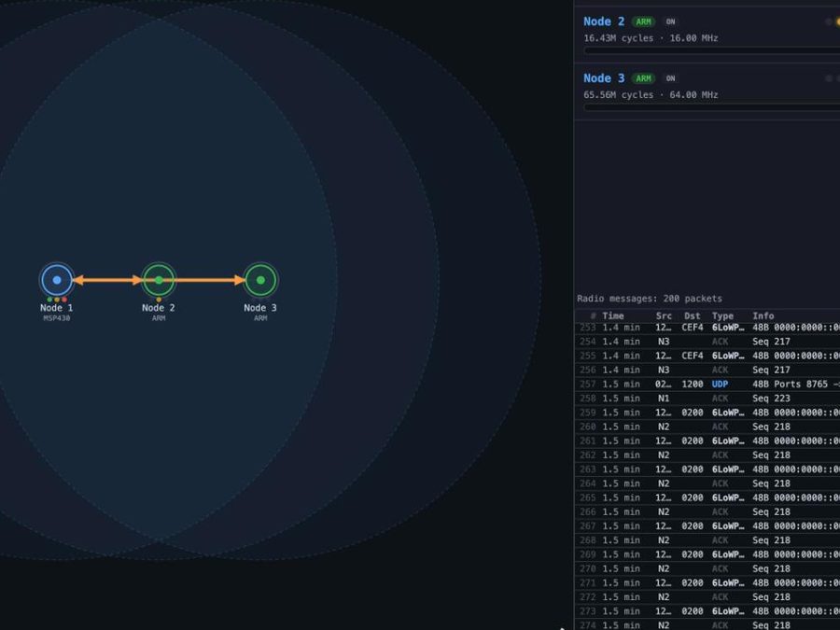Select packet row 272 ACK
This screenshot has height=630, width=840.
coord(707,596)
